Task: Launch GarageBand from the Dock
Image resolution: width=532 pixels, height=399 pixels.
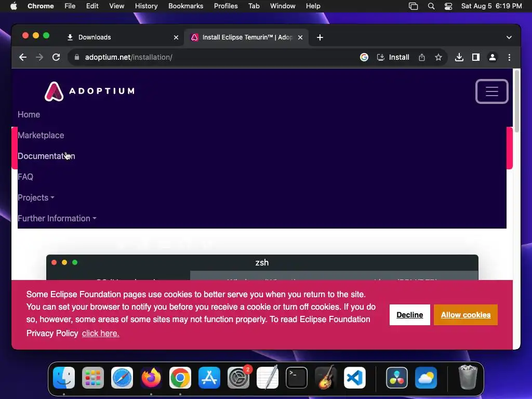Action: coord(325,378)
